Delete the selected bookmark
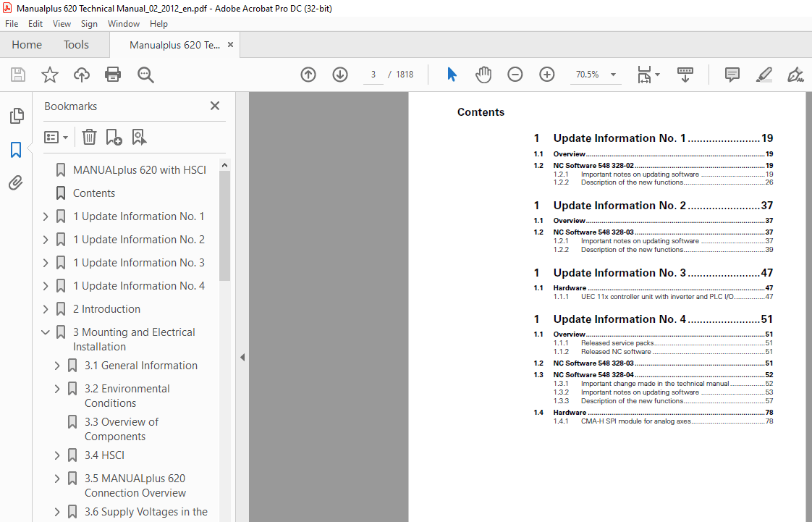This screenshot has width=812, height=522. [x=88, y=137]
